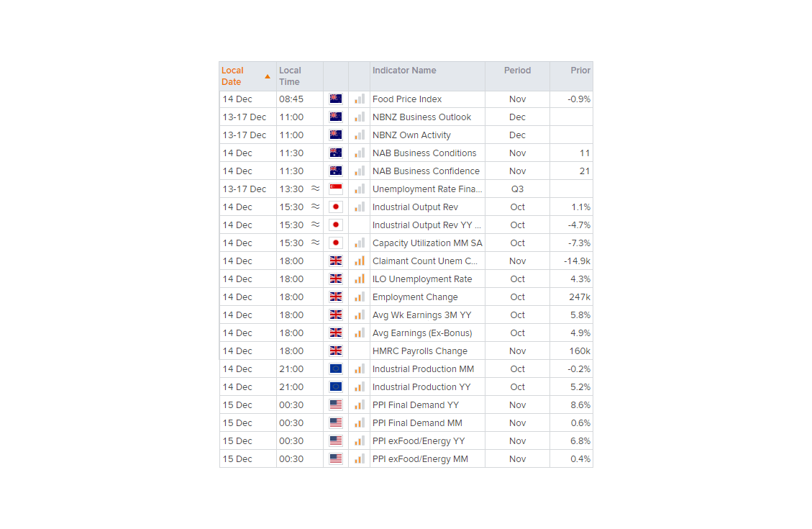
Task: Open Avg Wk Earnings 3M YY indicator
Action: pos(421,315)
